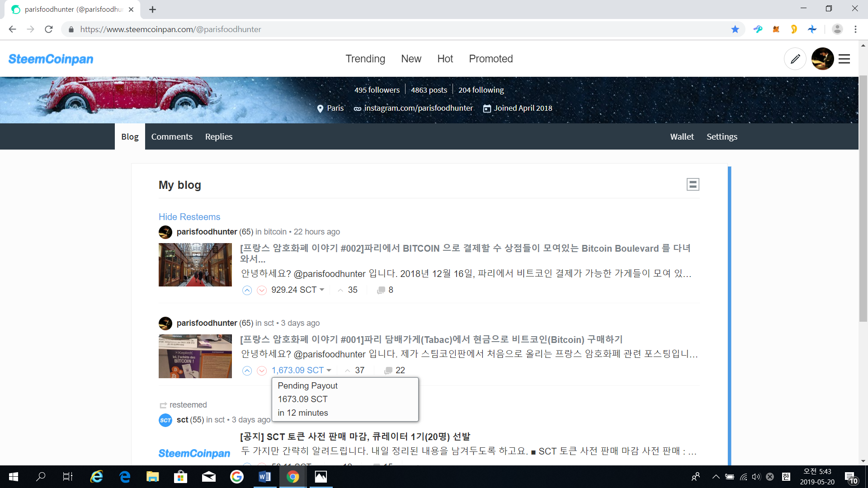Open the Bitcoin Boulevard post thumbnail
The width and height of the screenshot is (868, 488).
pyautogui.click(x=195, y=265)
